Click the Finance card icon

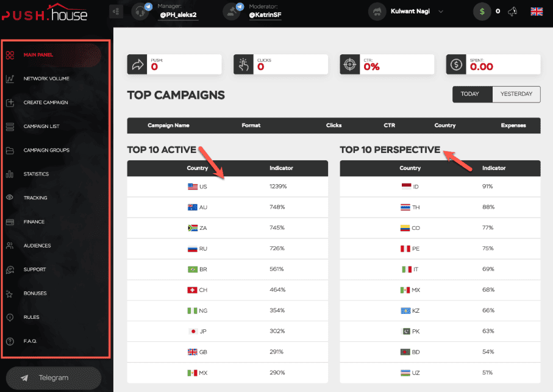pos(10,222)
